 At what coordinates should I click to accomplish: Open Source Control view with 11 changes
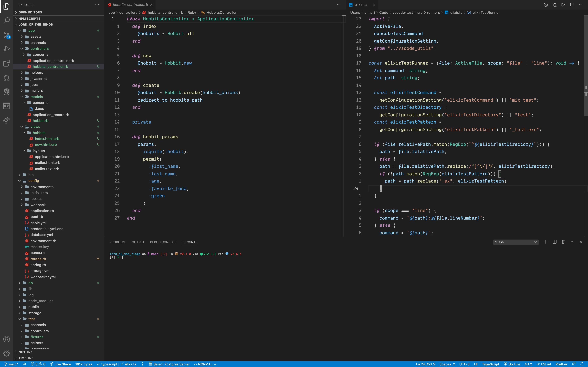(x=7, y=35)
